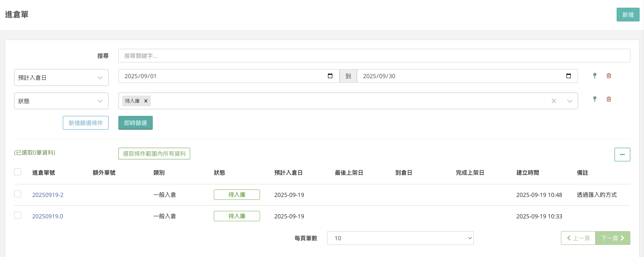Remove the 待入庫 tag from status filter
Screen dimensions: 644x257
pyautogui.click(x=146, y=101)
